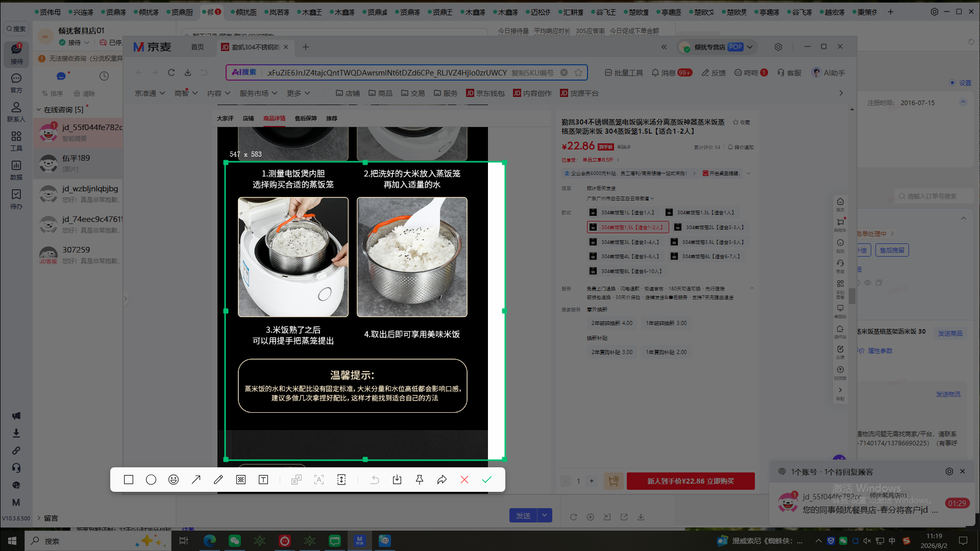Screen dimensions: 980x551
Task: Collapse the 在线咨询 [5] group
Action: coord(39,110)
